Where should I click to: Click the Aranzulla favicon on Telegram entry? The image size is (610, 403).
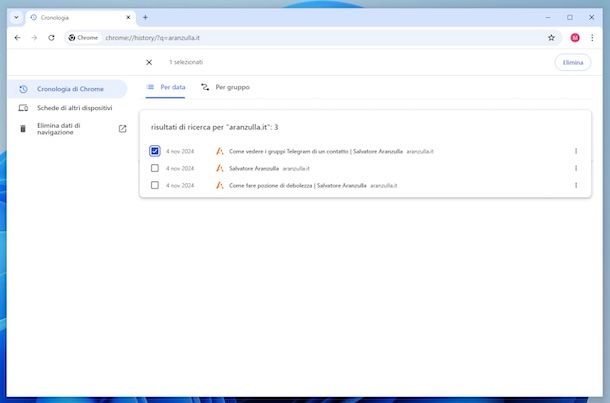(220, 151)
